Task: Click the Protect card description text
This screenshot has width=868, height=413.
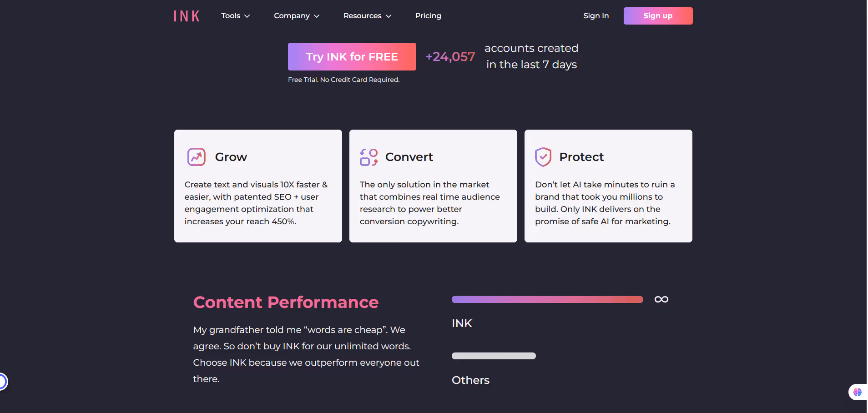Action: (x=605, y=203)
